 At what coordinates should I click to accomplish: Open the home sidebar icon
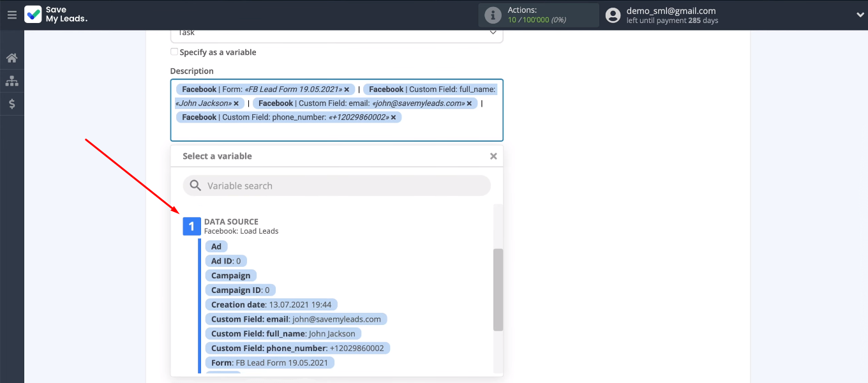click(x=11, y=58)
